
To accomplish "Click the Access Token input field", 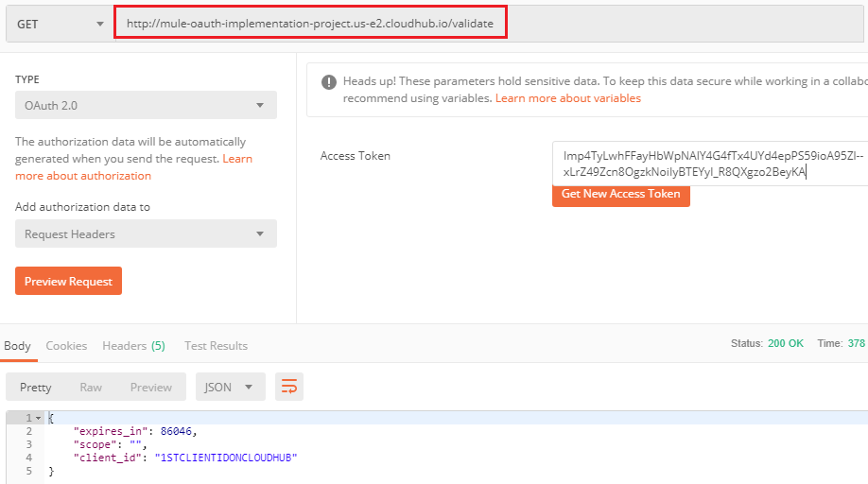I will (x=710, y=164).
